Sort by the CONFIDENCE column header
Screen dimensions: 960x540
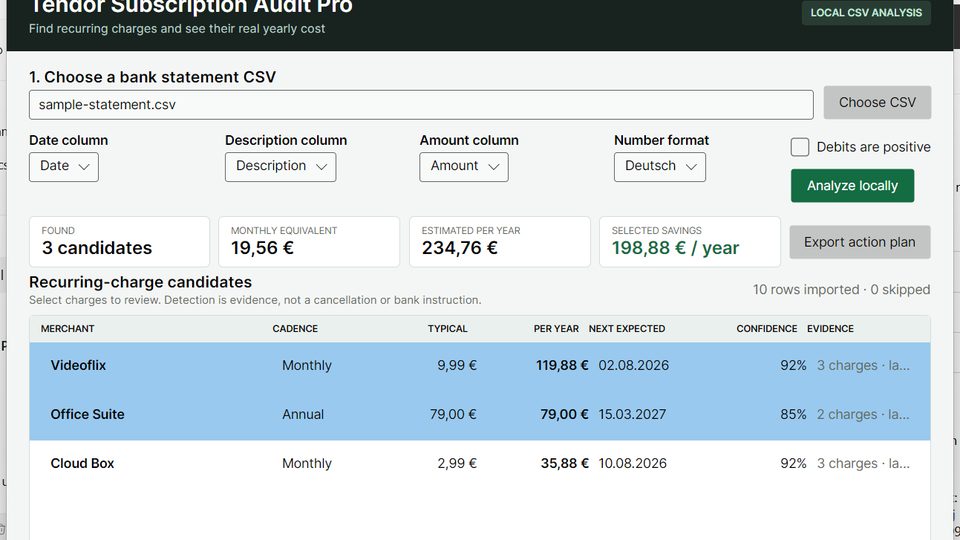click(x=767, y=329)
